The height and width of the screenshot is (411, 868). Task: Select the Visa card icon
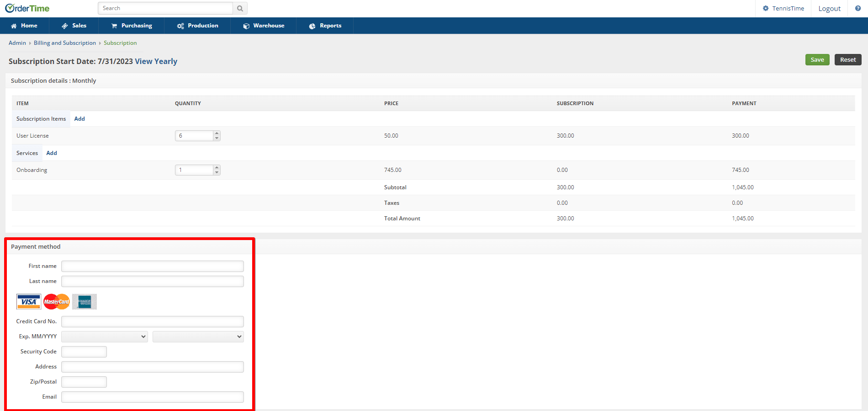(x=29, y=302)
